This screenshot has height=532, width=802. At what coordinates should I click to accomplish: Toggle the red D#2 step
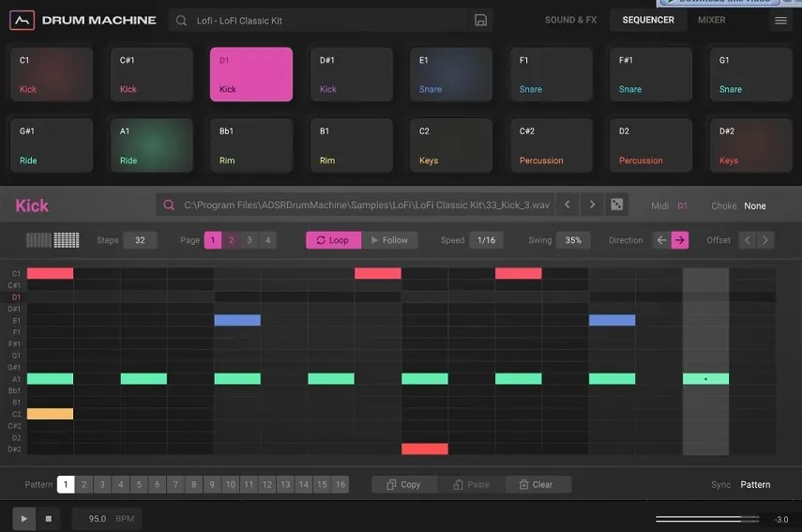coord(425,449)
